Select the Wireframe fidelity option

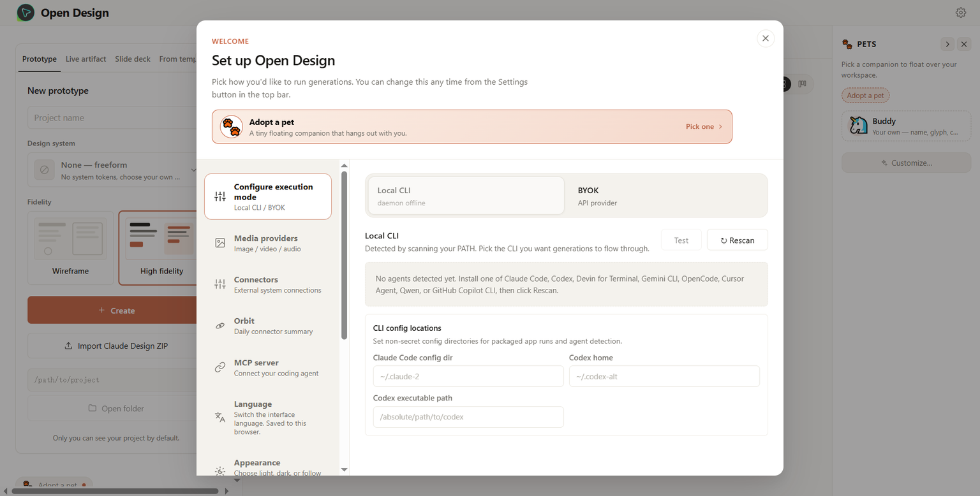(x=71, y=247)
